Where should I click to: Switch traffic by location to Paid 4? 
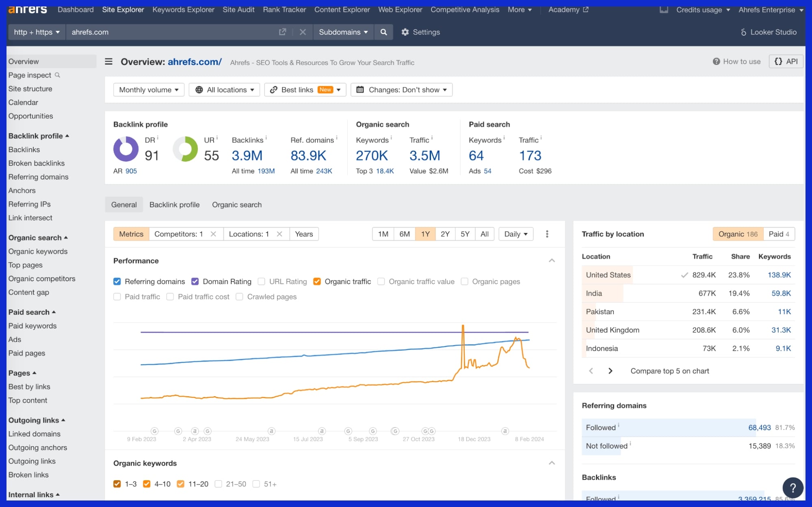coord(779,234)
